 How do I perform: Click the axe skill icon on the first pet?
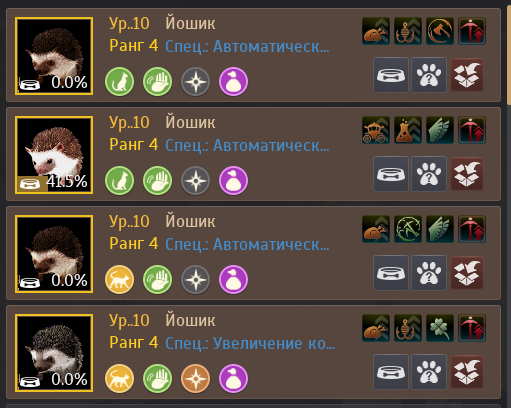[x=440, y=31]
